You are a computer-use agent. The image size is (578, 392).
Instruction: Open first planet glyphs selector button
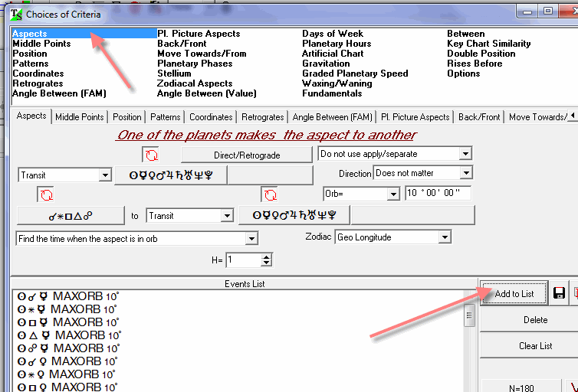click(x=169, y=175)
